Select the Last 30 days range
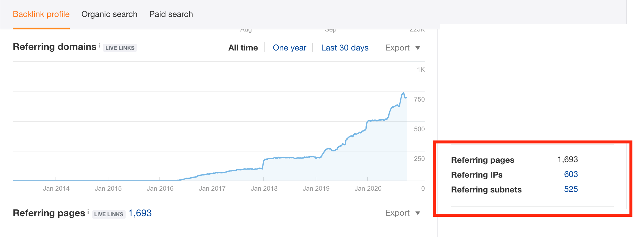 point(345,48)
